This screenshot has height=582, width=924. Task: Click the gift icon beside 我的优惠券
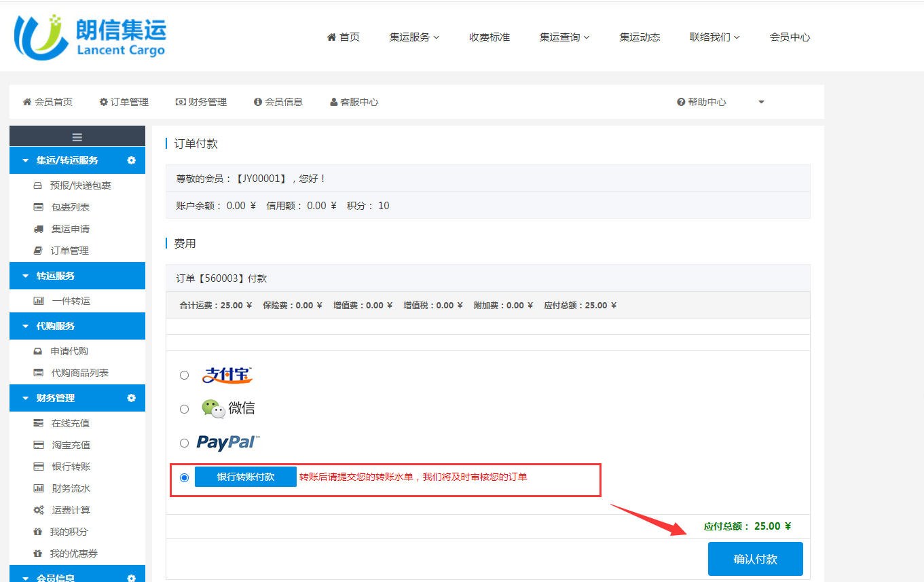pos(38,553)
